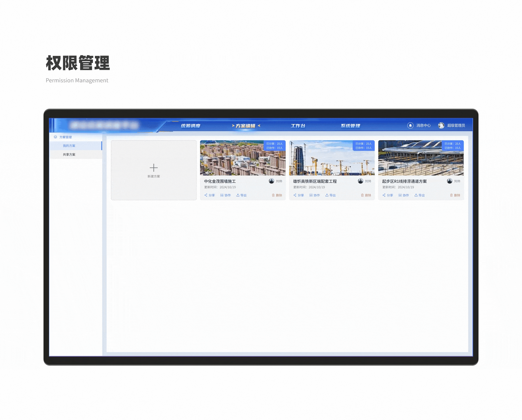Open collaboration for 雄忻高铁新区端配套工程 plan
The width and height of the screenshot is (522, 420).
(315, 195)
